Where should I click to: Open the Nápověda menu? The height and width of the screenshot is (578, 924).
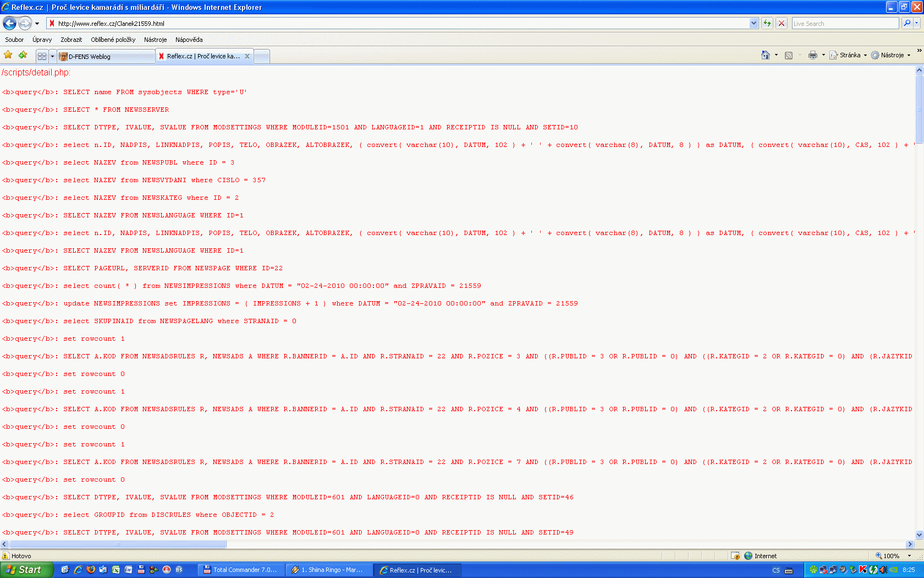189,40
